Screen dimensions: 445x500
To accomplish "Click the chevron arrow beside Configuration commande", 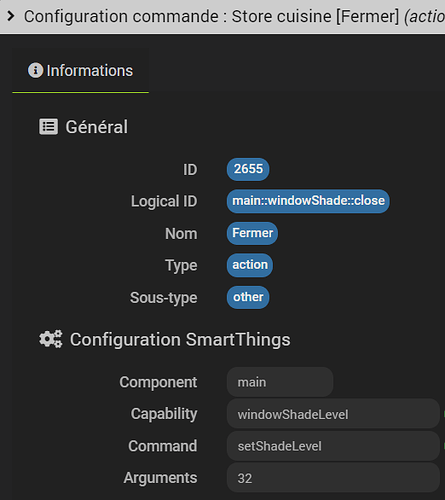I will [x=11, y=16].
